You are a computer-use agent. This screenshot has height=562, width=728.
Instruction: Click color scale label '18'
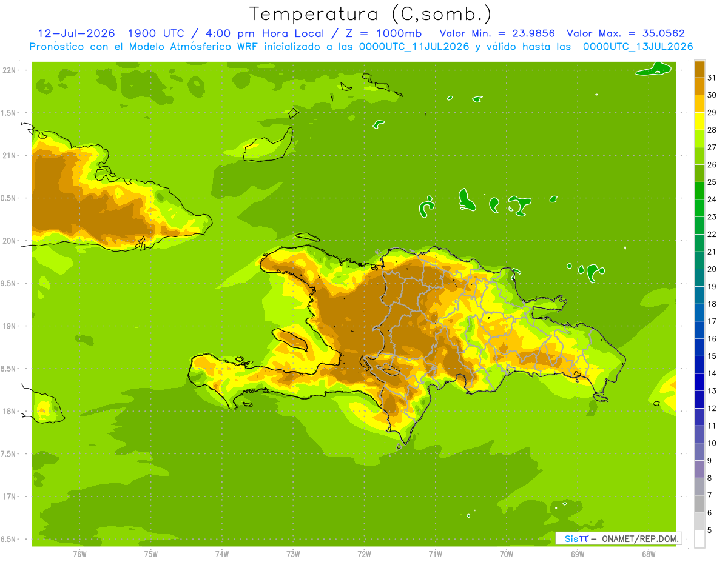(x=712, y=304)
